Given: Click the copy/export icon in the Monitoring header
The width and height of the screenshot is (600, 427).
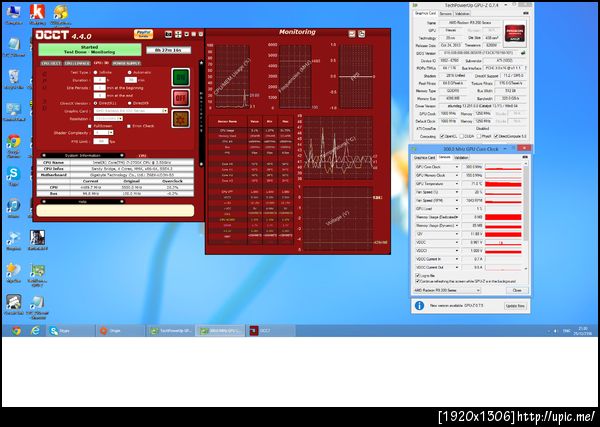Looking at the screenshot, I should [361, 34].
